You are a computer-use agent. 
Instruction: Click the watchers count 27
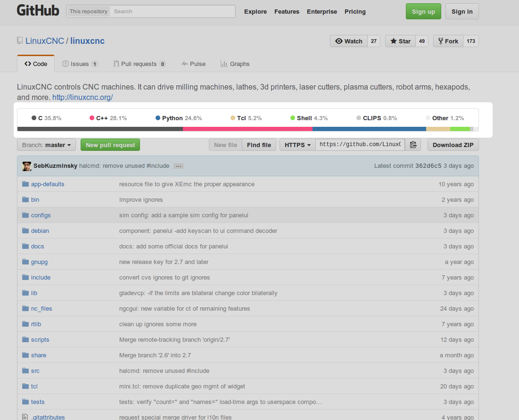click(374, 41)
